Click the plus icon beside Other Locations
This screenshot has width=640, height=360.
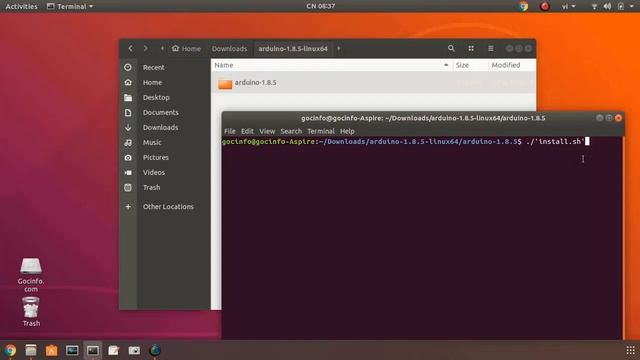click(128, 207)
